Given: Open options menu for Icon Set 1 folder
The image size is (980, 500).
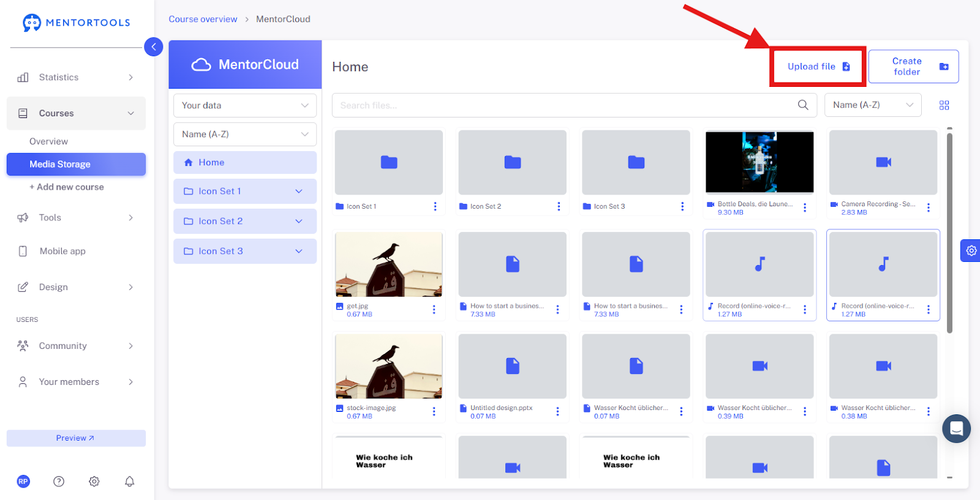Looking at the screenshot, I should (435, 207).
